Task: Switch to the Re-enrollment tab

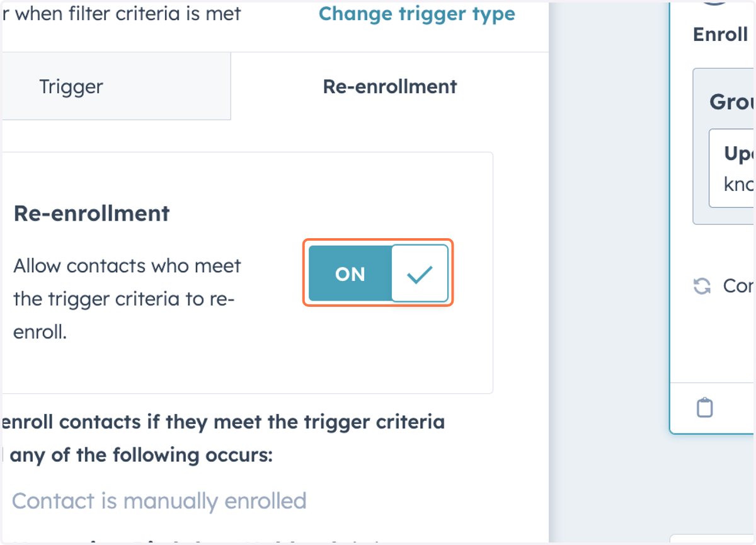Action: coord(390,86)
